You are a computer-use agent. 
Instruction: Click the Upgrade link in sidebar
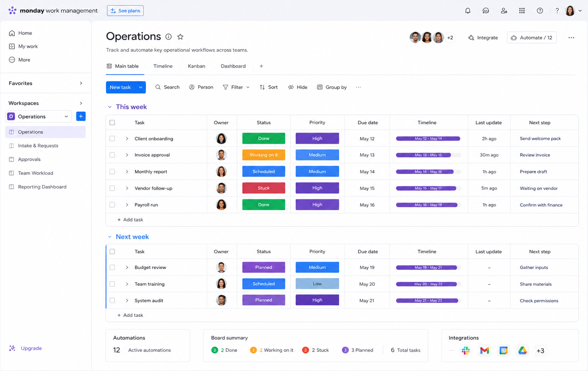pos(25,348)
